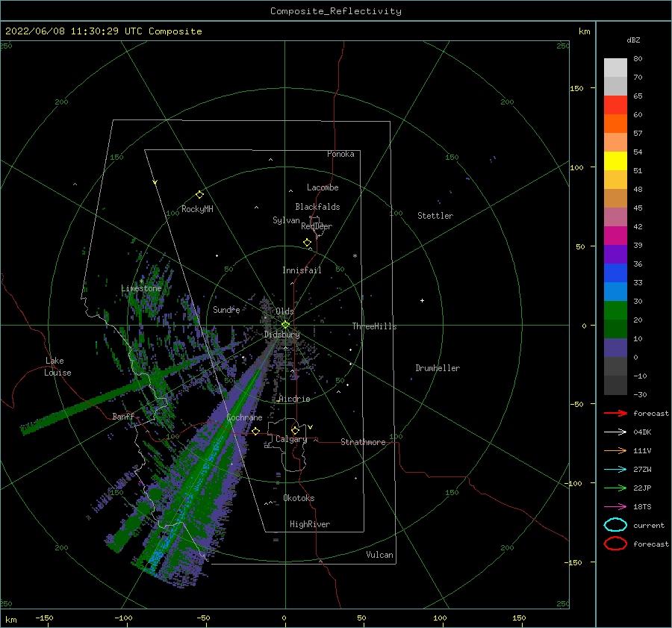Viewport: 672px width, 628px height.
Task: Click the yellow swatch in the dBZ scale
Action: coord(615,161)
